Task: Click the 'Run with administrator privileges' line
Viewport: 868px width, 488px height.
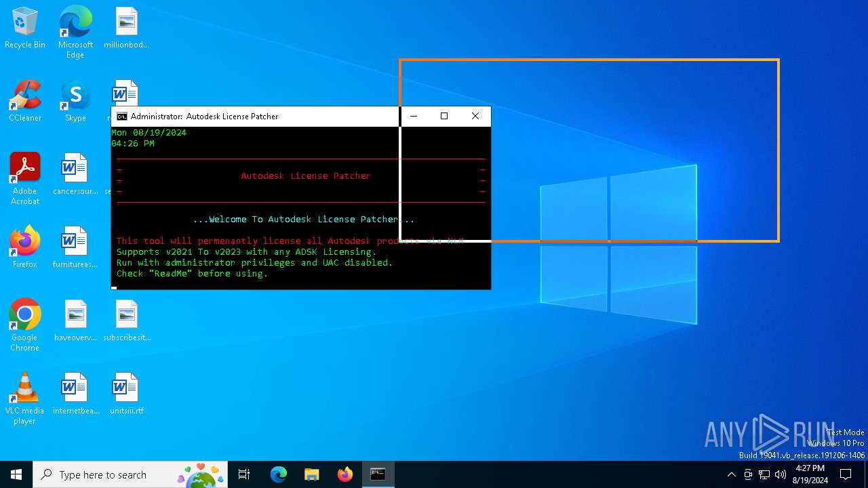Action: coord(254,263)
